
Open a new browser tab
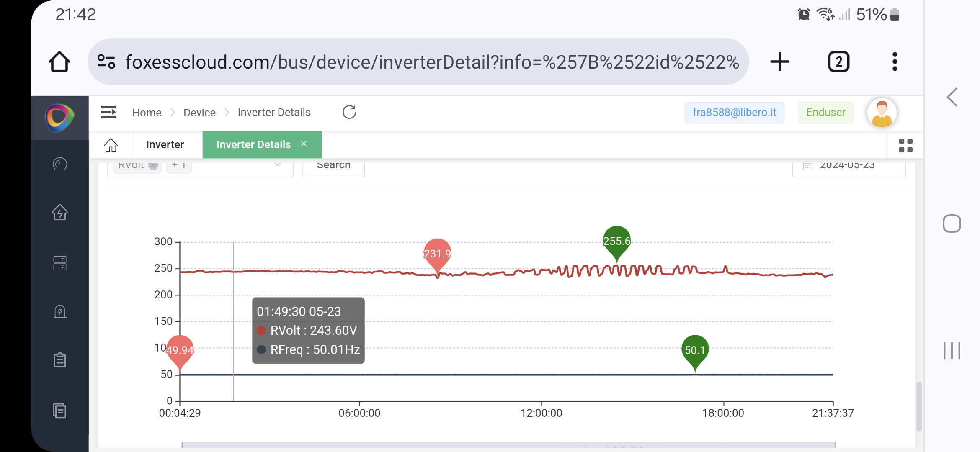[779, 62]
